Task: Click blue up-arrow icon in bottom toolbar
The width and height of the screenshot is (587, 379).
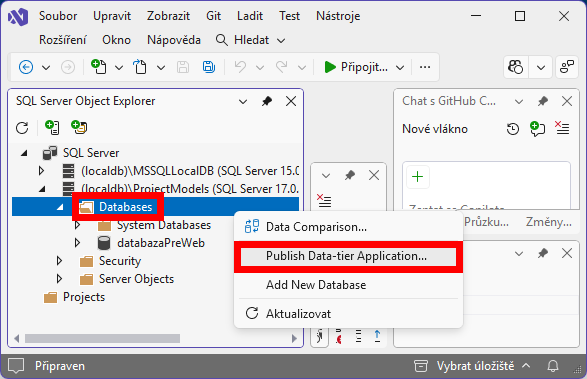Action: 377,336
